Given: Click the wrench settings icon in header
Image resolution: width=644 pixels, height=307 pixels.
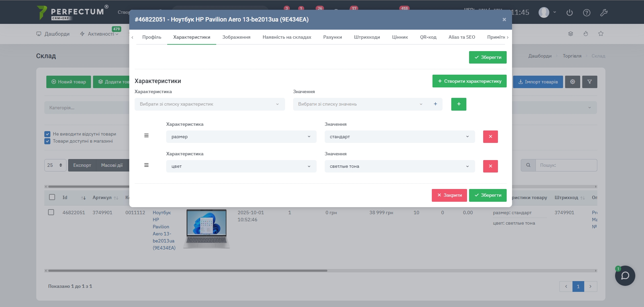Looking at the screenshot, I should click(x=604, y=13).
